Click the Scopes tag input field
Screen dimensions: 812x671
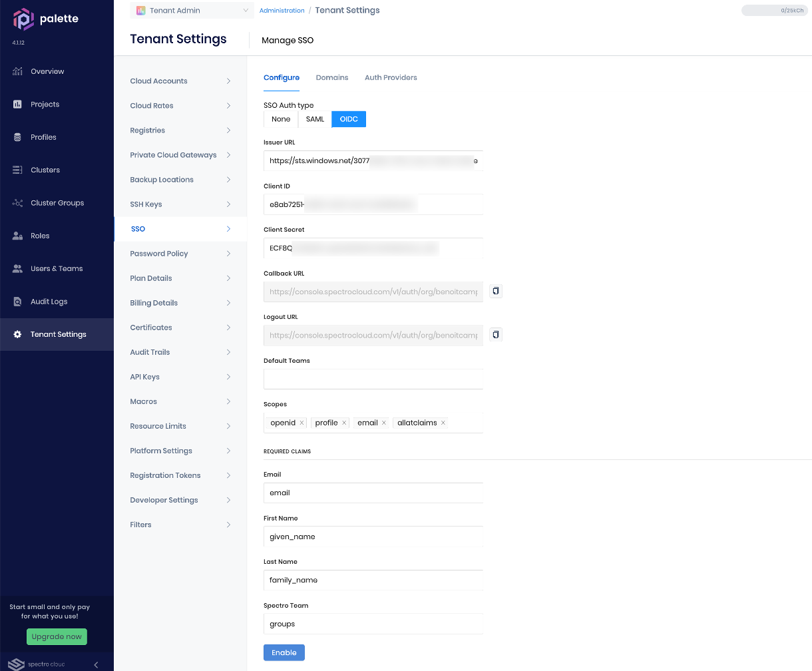click(x=373, y=423)
